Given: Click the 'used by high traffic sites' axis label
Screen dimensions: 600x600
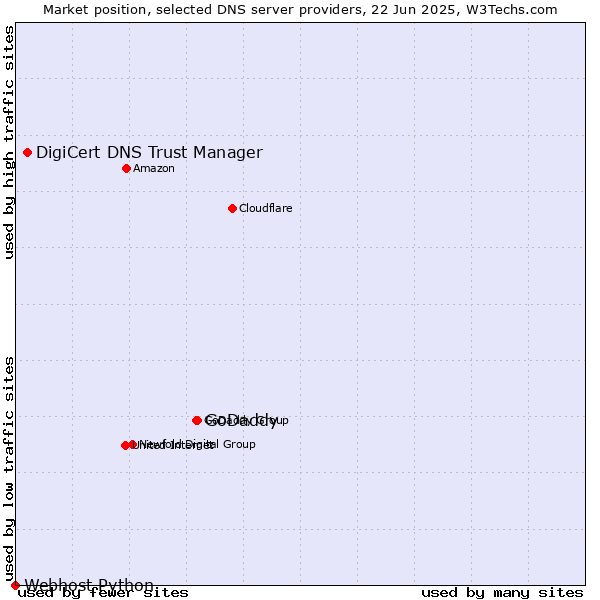Looking at the screenshot, I should tap(9, 142).
